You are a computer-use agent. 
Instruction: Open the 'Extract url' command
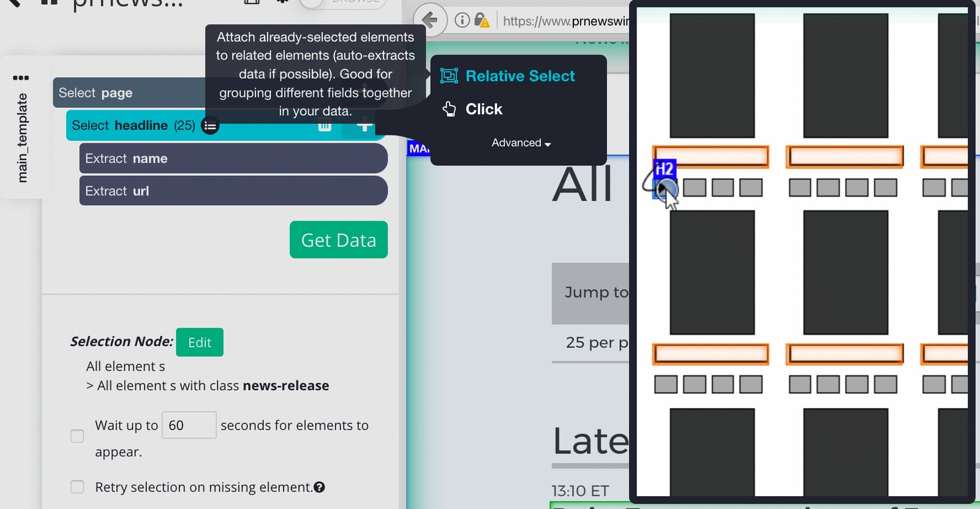coord(233,191)
